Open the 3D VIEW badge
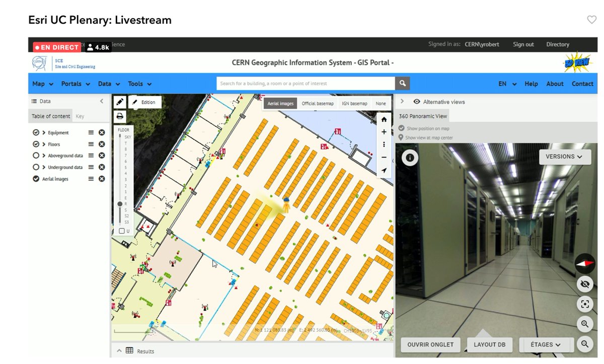Viewport: 604px width, 364px height. tap(578, 63)
